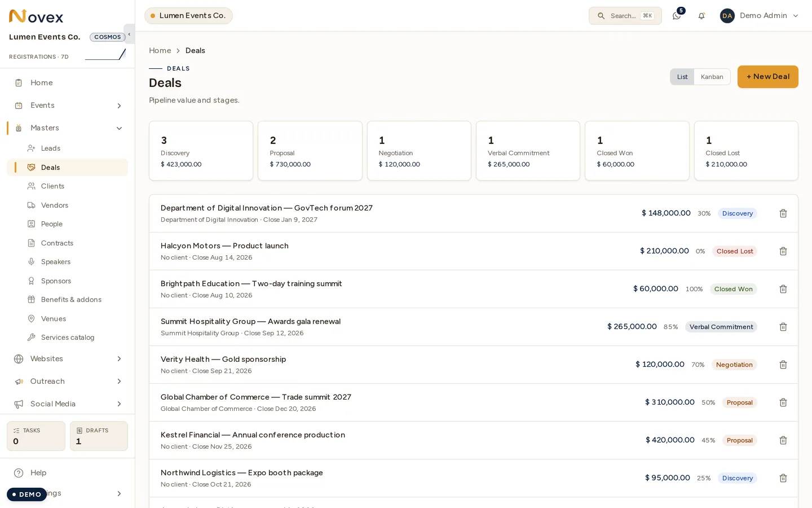Open the Demo Admin account dropdown
Screen dimensions: 812x508
759,16
